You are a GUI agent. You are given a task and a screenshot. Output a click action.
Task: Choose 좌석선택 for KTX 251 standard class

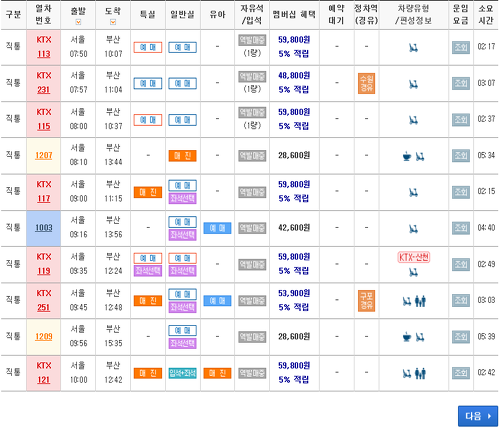[182, 307]
